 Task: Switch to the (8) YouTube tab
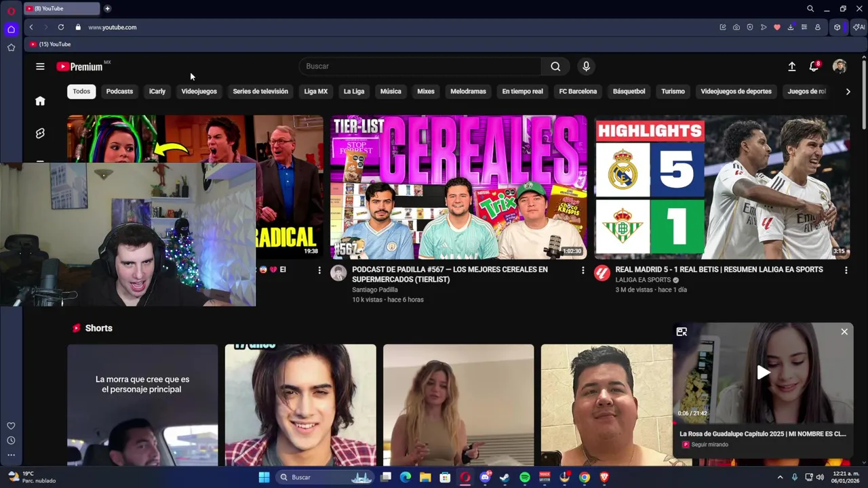click(61, 9)
